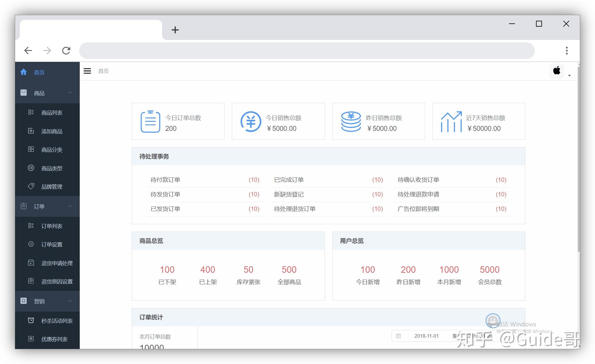Click the calendar icon in 订单统计 date picker
This screenshot has width=595, height=364.
[x=399, y=336]
